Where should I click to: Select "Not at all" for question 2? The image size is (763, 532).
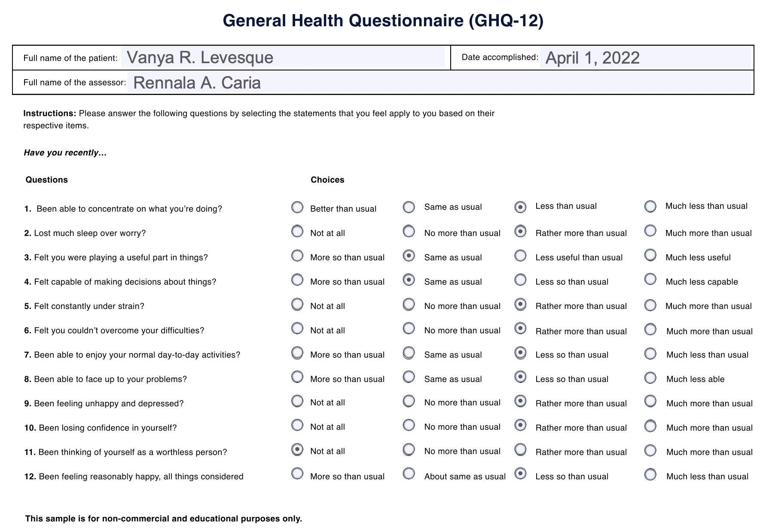[x=297, y=231]
